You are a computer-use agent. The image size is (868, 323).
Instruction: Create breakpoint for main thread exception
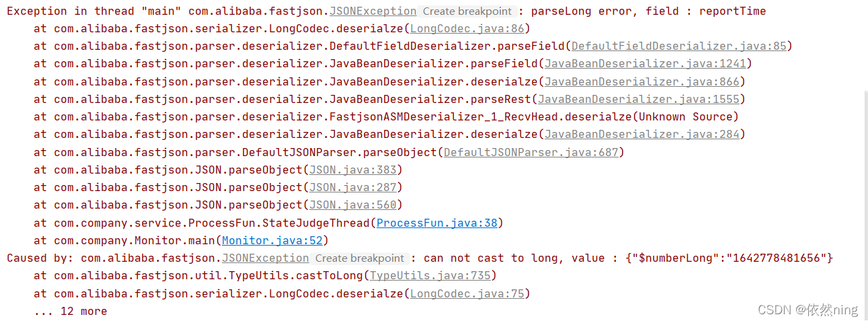point(467,11)
